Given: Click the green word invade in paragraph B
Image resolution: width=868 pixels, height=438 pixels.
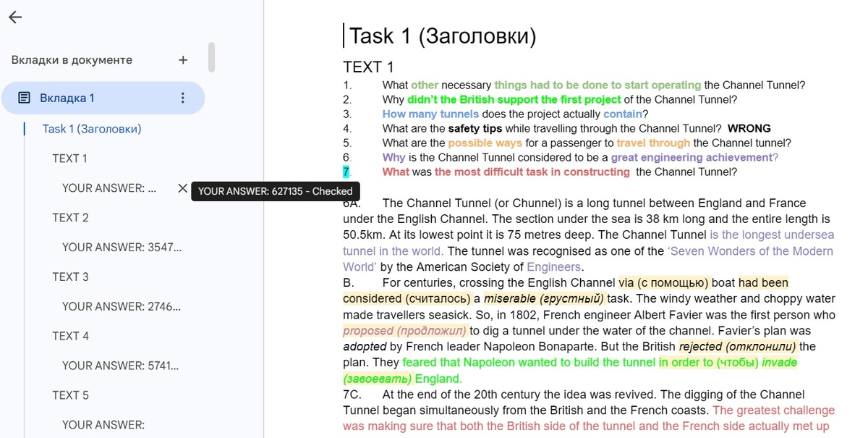Looking at the screenshot, I should pos(778,363).
